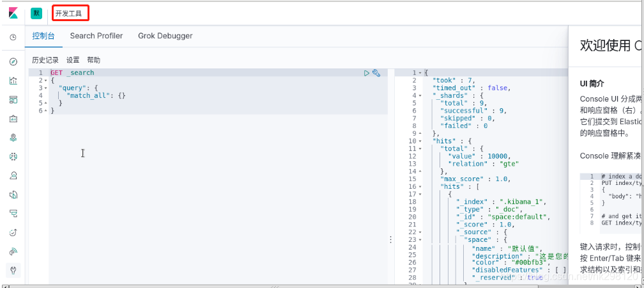This screenshot has width=644, height=288.
Task: Collapse request line 3 query fold arrow
Action: (45, 88)
